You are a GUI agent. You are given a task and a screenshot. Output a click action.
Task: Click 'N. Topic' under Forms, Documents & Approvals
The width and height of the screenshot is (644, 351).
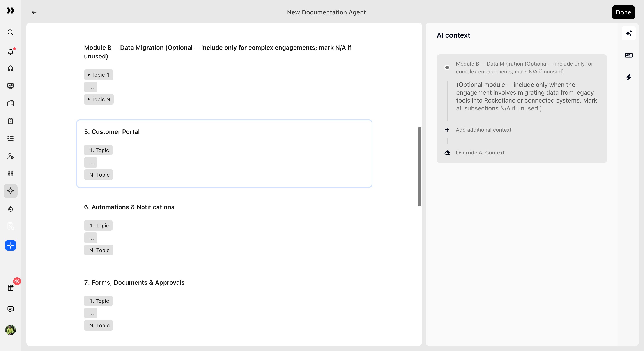[99, 326]
